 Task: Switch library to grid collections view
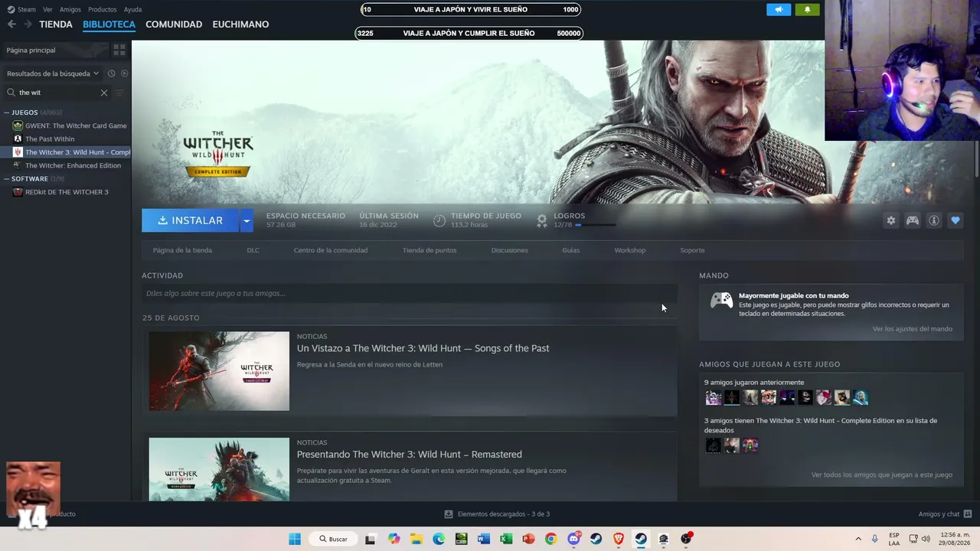pyautogui.click(x=119, y=50)
